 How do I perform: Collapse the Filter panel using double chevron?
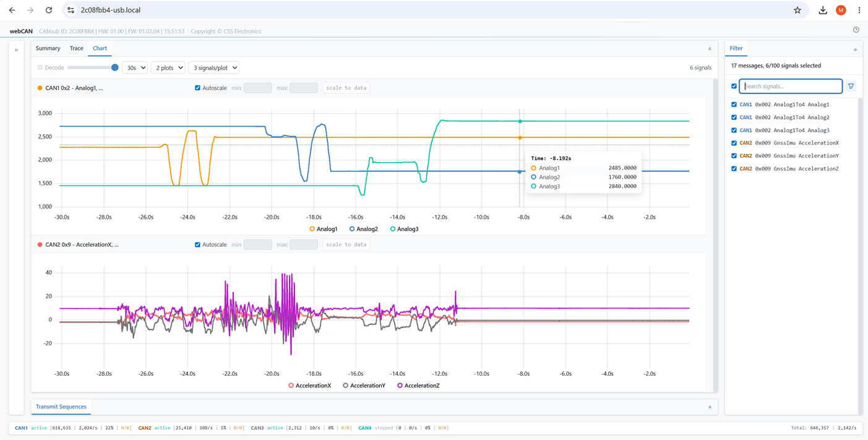[x=855, y=49]
